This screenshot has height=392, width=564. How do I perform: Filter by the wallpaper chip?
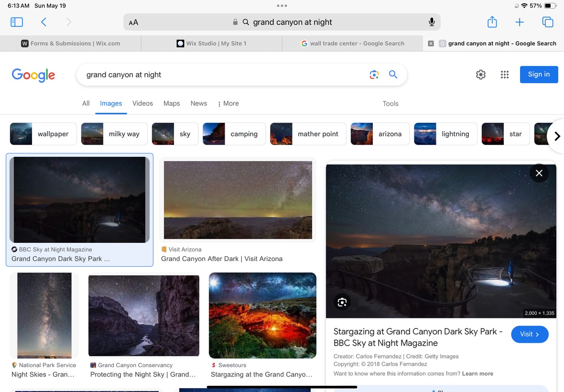tap(43, 134)
